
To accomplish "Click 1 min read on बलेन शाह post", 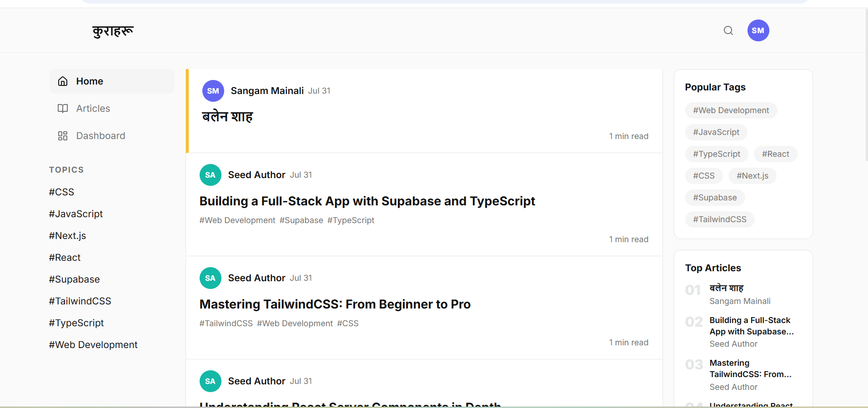I will (629, 136).
